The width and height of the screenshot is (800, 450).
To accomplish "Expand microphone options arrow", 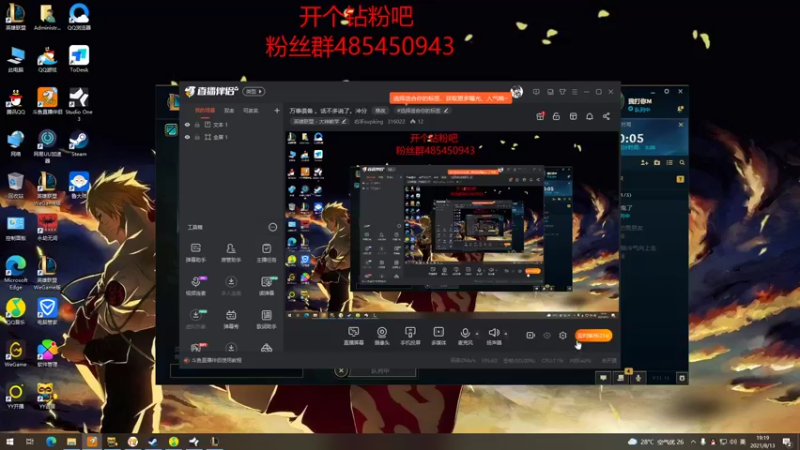I will tap(477, 334).
